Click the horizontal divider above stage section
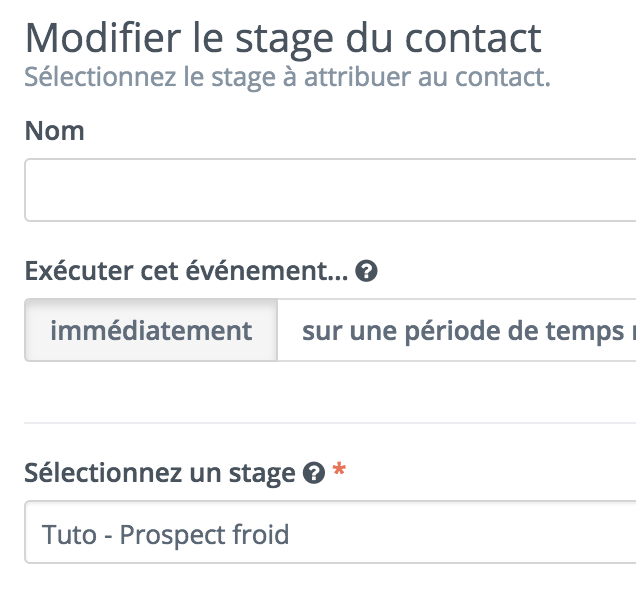 [x=330, y=423]
